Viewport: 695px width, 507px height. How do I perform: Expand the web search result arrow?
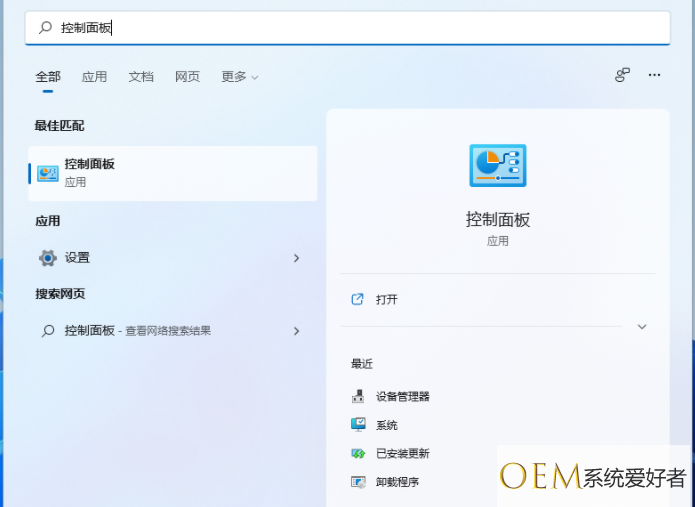point(296,331)
